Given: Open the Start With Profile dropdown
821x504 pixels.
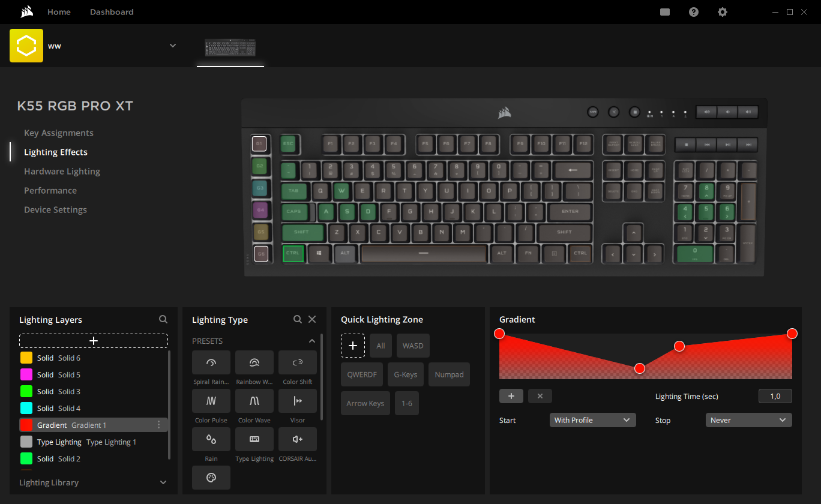Looking at the screenshot, I should coord(593,420).
